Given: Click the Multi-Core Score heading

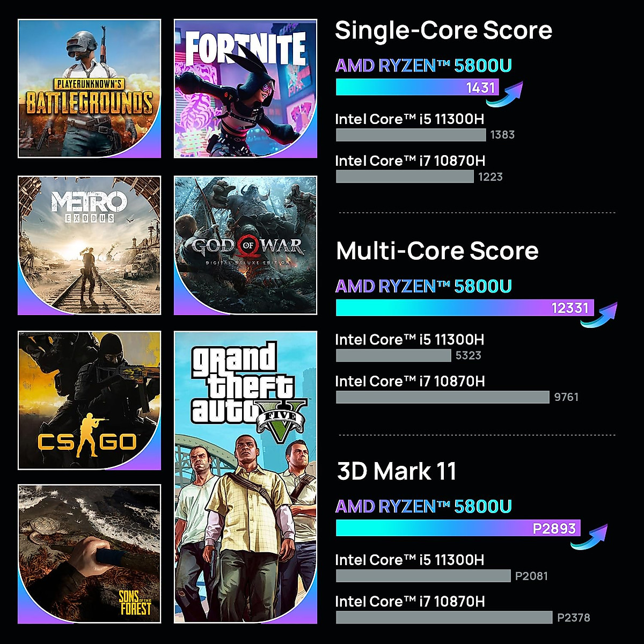Looking at the screenshot, I should click(437, 251).
